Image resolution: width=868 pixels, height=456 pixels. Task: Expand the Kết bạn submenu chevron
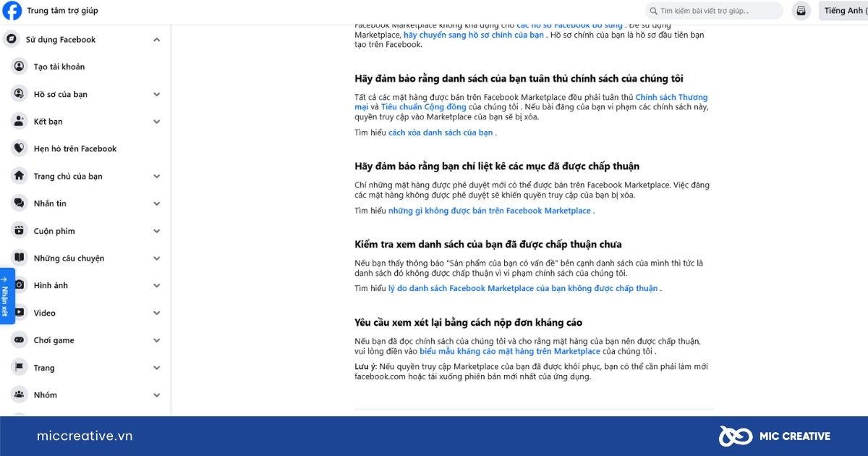click(x=157, y=122)
